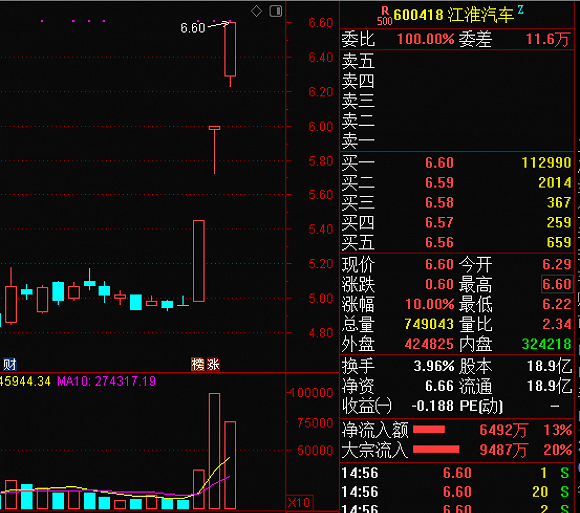Select the 卖一 ask row
Viewport: 580px width, 513px height.
tap(457, 141)
